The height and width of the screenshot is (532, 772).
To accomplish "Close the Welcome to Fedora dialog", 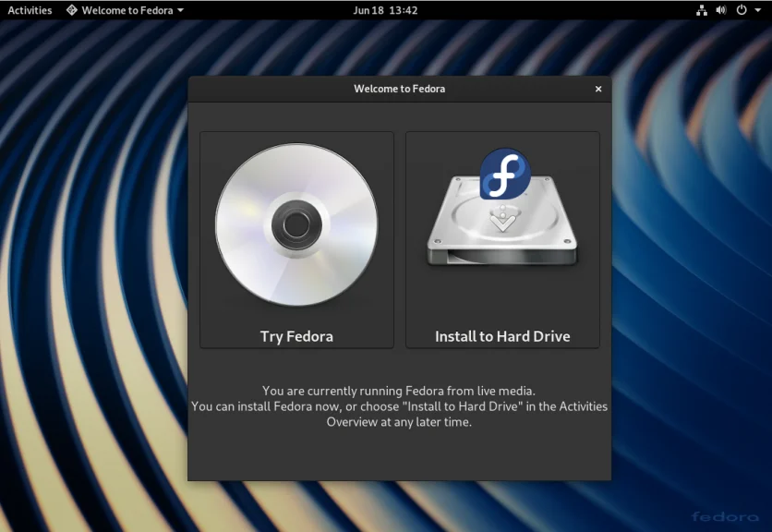I will [598, 89].
